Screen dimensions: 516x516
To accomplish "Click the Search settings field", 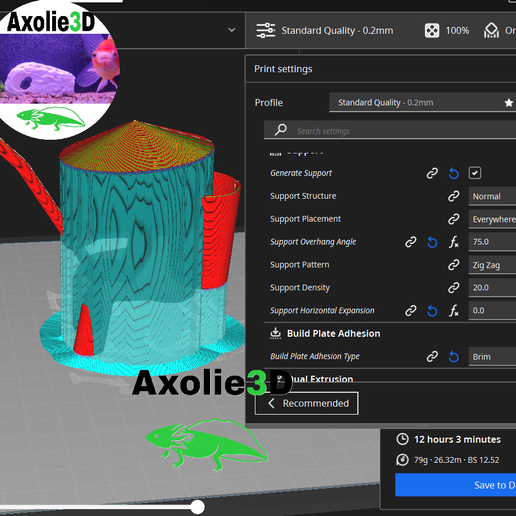I will pos(390,130).
